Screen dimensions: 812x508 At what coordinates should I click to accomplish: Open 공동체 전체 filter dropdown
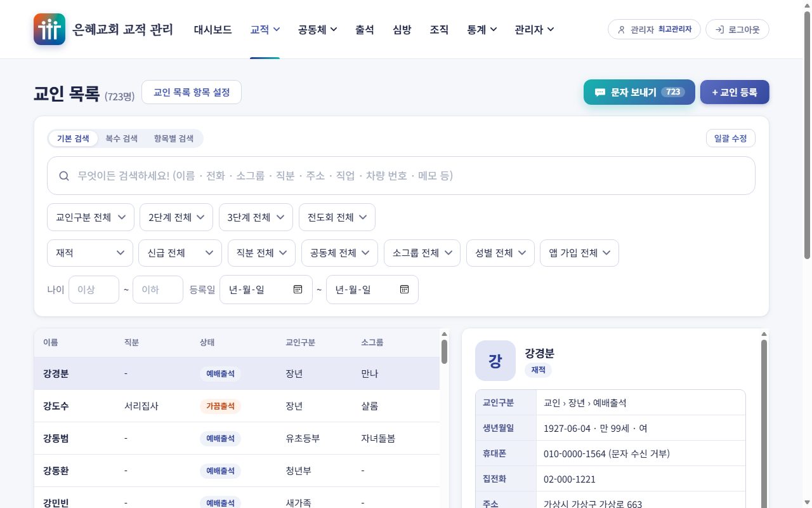[x=339, y=253]
